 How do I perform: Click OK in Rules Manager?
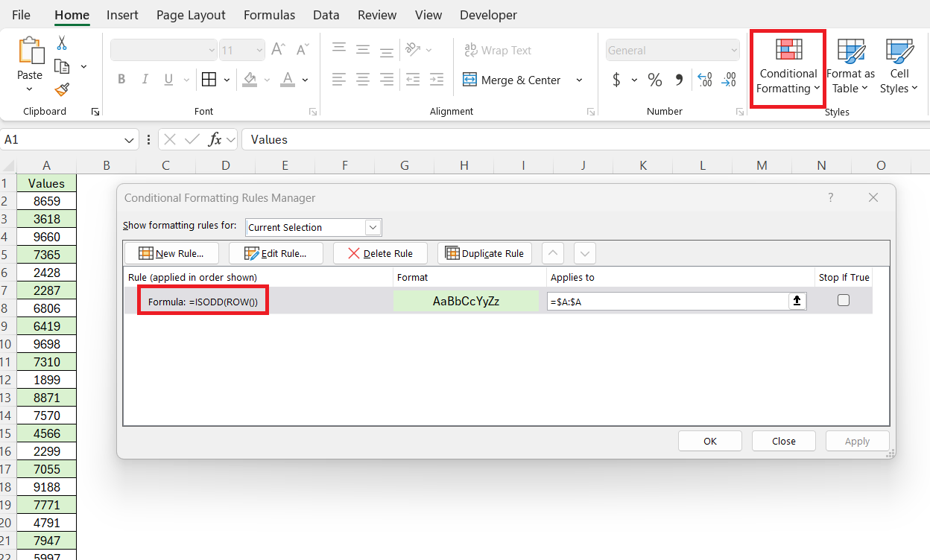click(709, 441)
